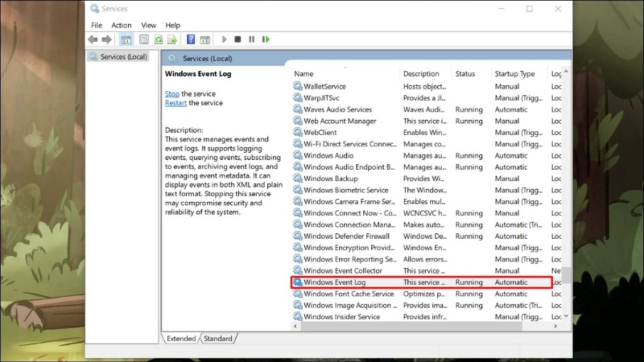Select the Windows Biometric Service row
This screenshot has width=644, height=362.
427,190
